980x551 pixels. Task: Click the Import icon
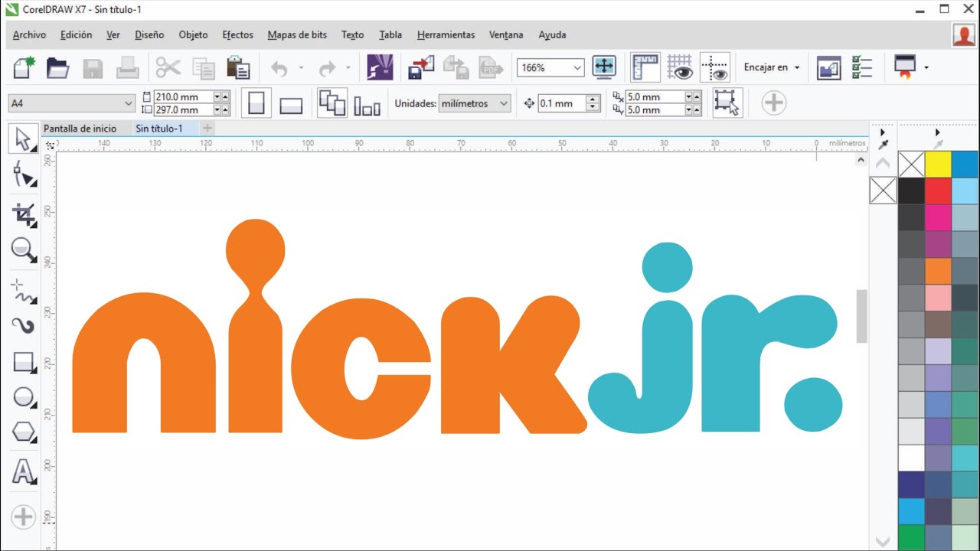pyautogui.click(x=421, y=68)
